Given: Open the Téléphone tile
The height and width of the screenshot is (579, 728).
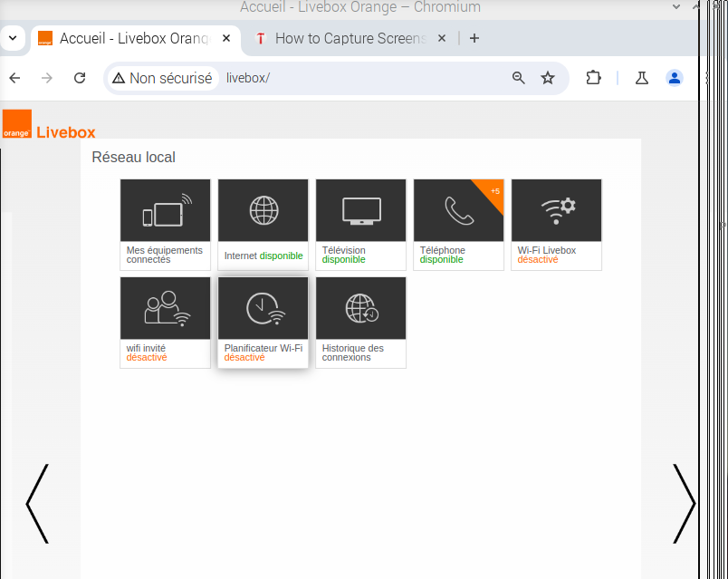Looking at the screenshot, I should coord(458,223).
